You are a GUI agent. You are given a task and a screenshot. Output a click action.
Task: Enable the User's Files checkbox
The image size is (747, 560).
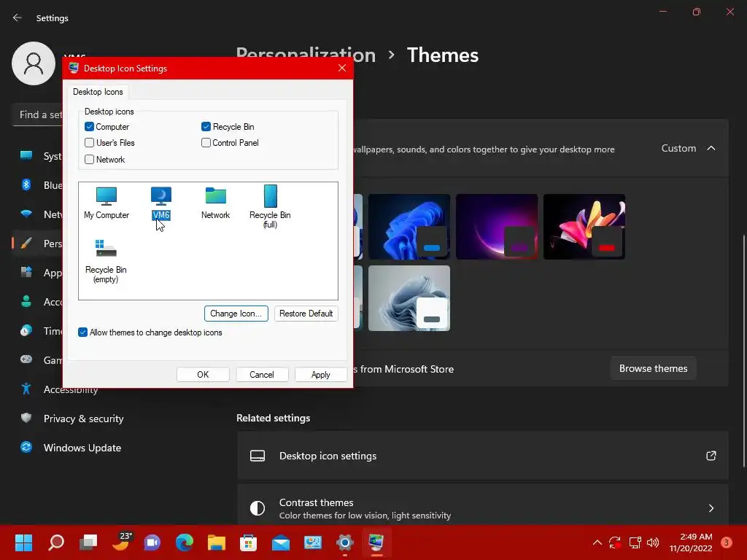coord(89,142)
